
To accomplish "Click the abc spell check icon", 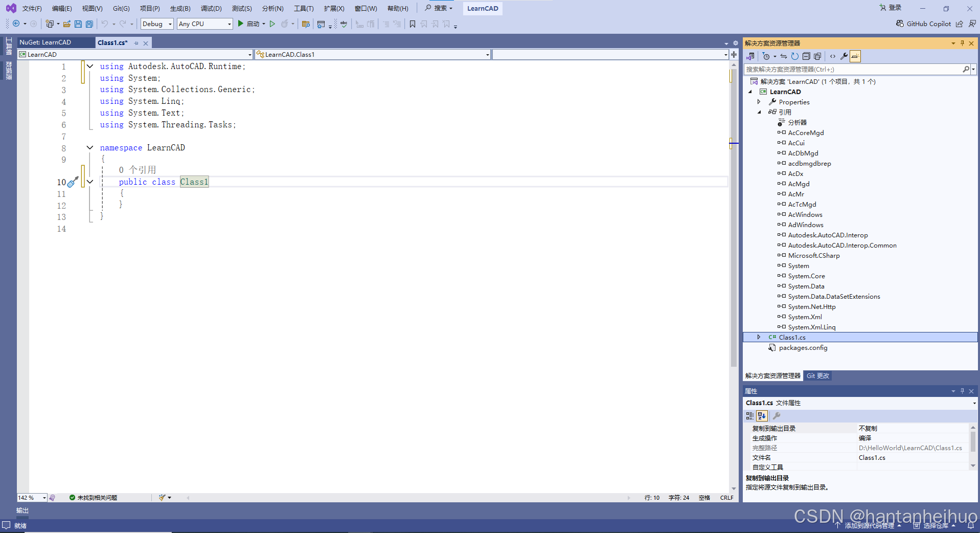I will pos(344,24).
